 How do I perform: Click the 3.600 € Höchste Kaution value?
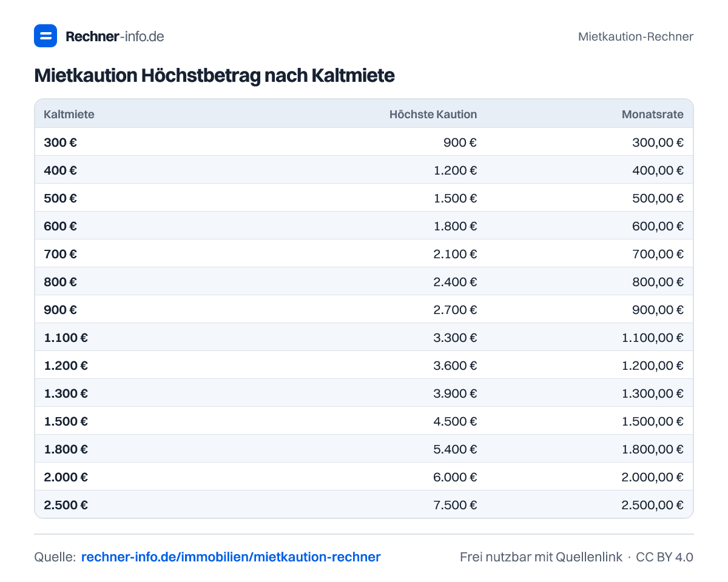click(455, 366)
